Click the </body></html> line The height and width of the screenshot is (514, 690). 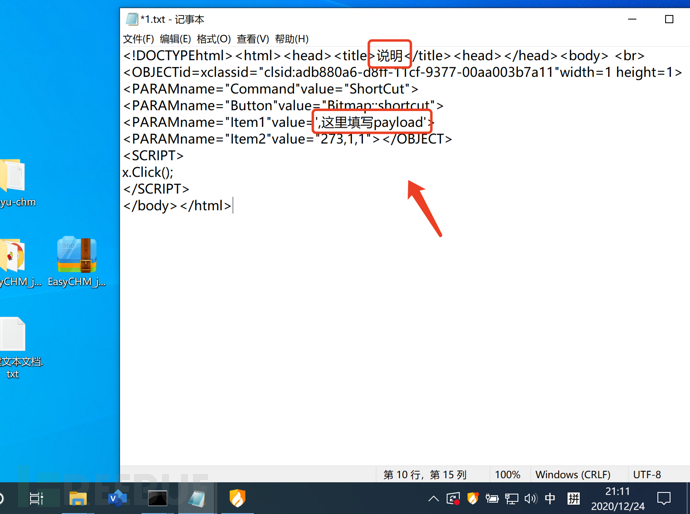pos(177,206)
